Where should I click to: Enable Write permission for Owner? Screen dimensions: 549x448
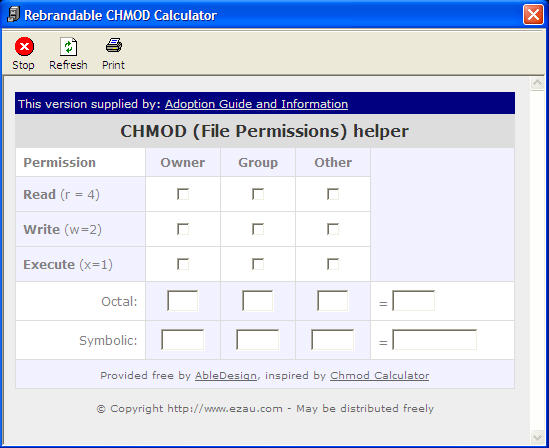coord(183,229)
